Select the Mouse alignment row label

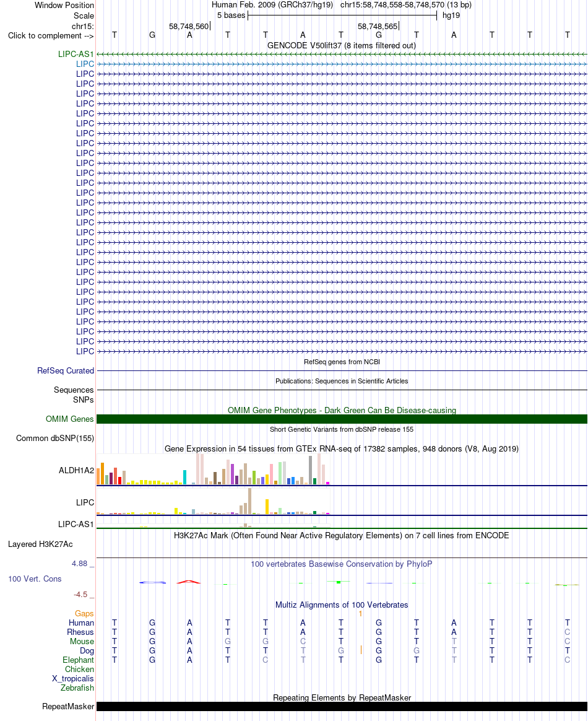coord(82,642)
